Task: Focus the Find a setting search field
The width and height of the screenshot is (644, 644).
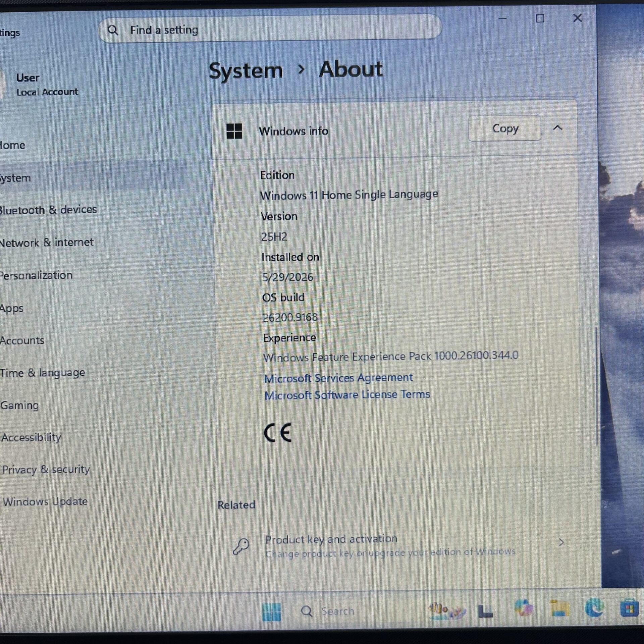Action: [270, 29]
